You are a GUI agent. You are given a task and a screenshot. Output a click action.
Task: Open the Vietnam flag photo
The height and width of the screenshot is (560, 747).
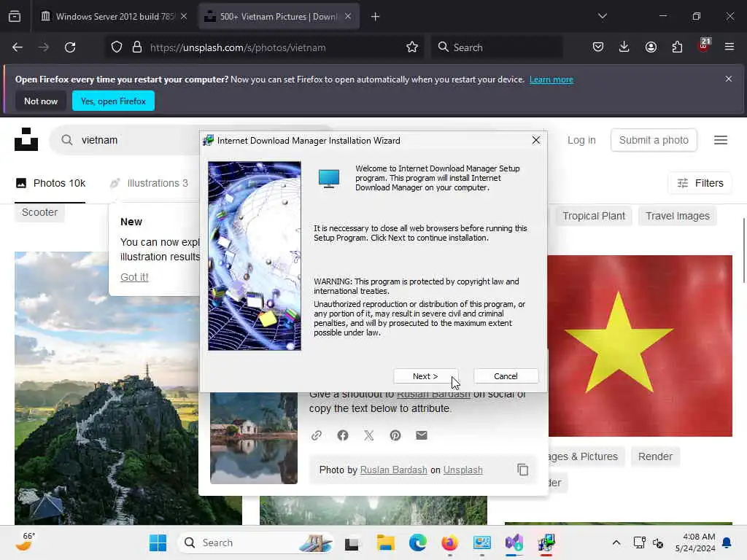[x=640, y=346]
